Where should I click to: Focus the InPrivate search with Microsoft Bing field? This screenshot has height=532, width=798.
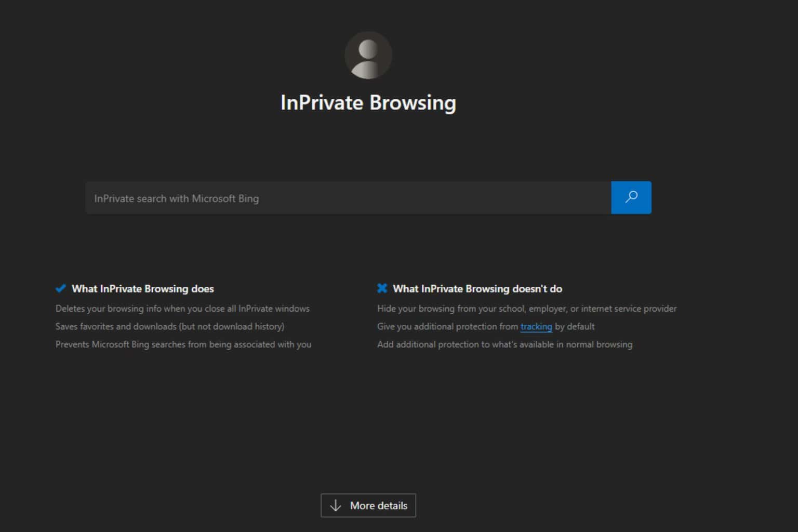(348, 198)
